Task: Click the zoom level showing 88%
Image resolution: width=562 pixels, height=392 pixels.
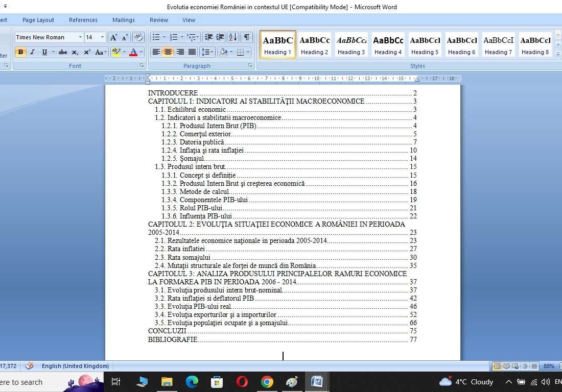Action: point(550,366)
